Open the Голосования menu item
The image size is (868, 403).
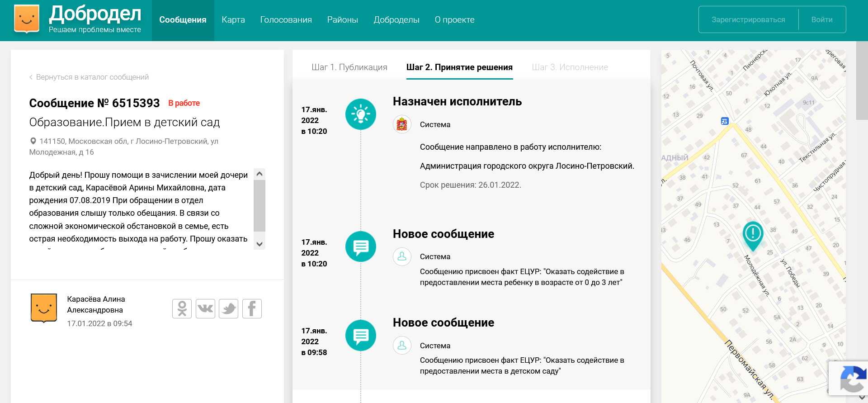(x=286, y=20)
